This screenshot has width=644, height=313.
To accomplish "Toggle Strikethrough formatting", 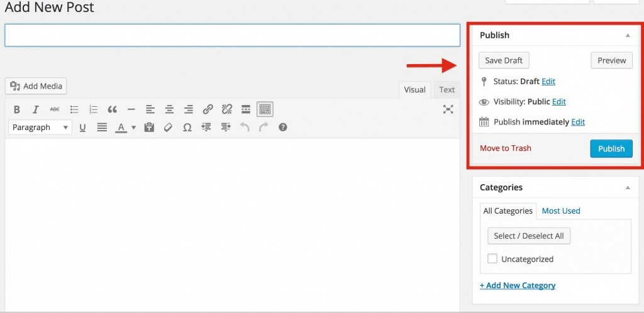I will [55, 109].
